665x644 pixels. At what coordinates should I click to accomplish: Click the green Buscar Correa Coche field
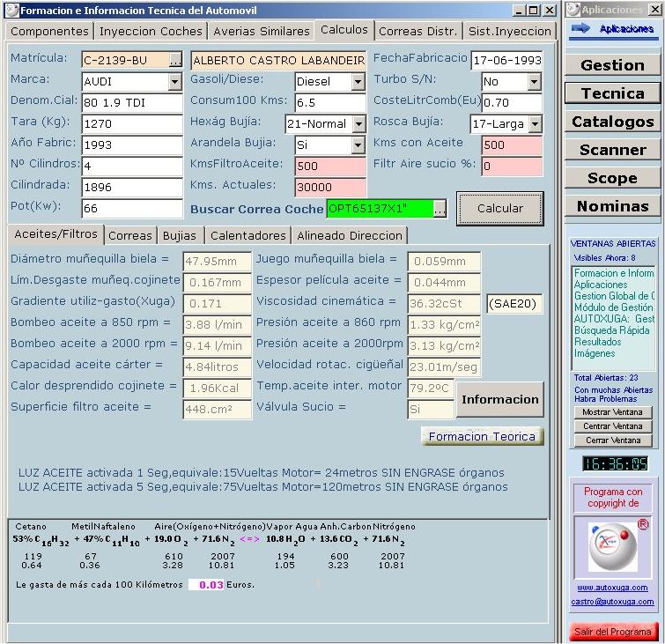tap(380, 209)
